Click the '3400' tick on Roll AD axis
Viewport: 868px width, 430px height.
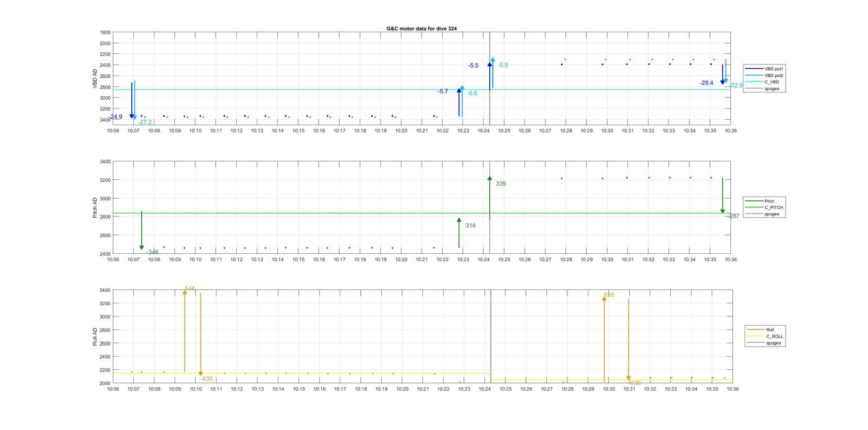coord(105,290)
